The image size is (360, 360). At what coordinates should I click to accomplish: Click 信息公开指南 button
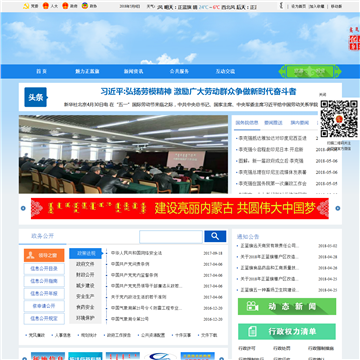(x=44, y=281)
